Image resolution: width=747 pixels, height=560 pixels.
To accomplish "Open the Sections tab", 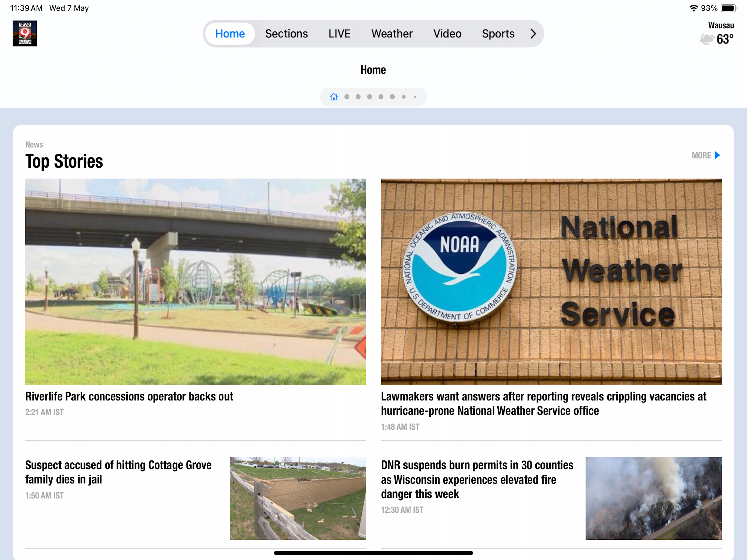I will point(286,34).
